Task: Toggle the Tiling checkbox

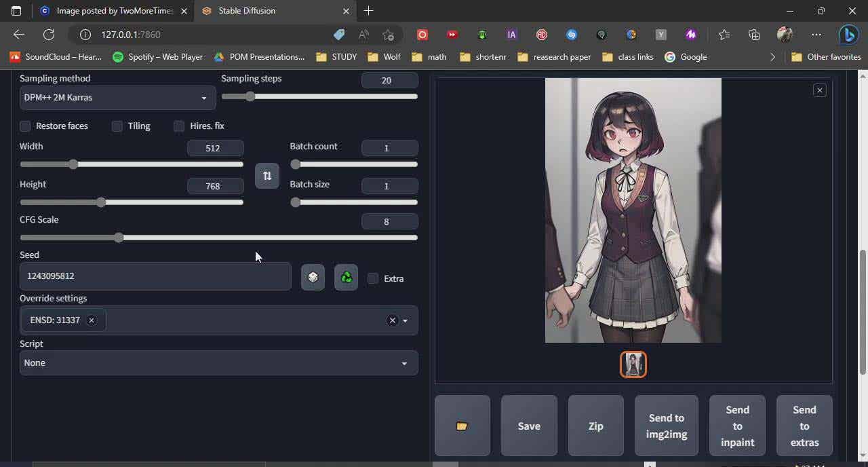Action: 117,126
